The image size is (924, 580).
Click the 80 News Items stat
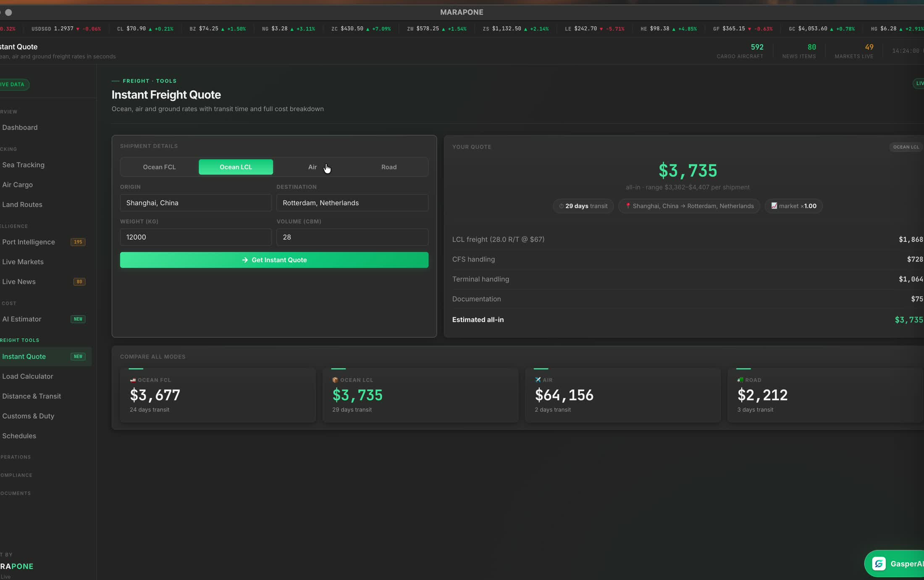point(799,51)
